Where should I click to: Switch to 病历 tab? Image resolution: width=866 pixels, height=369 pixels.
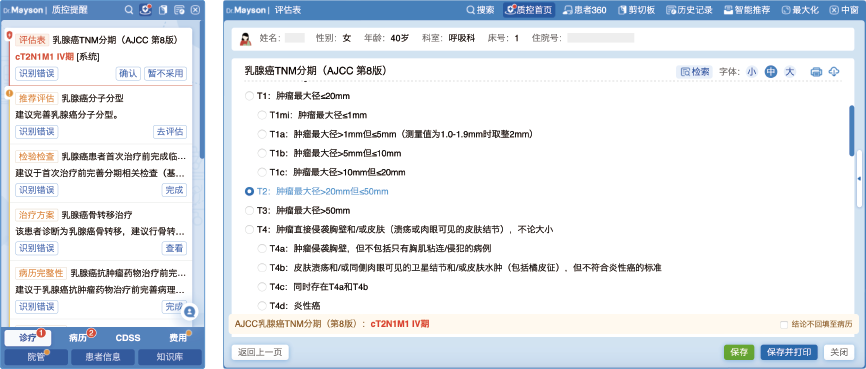click(78, 338)
